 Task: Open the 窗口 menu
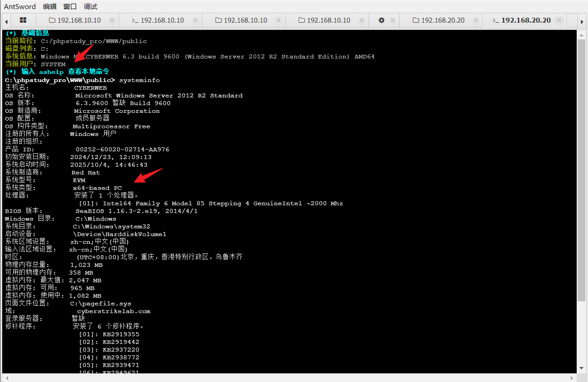[x=70, y=6]
